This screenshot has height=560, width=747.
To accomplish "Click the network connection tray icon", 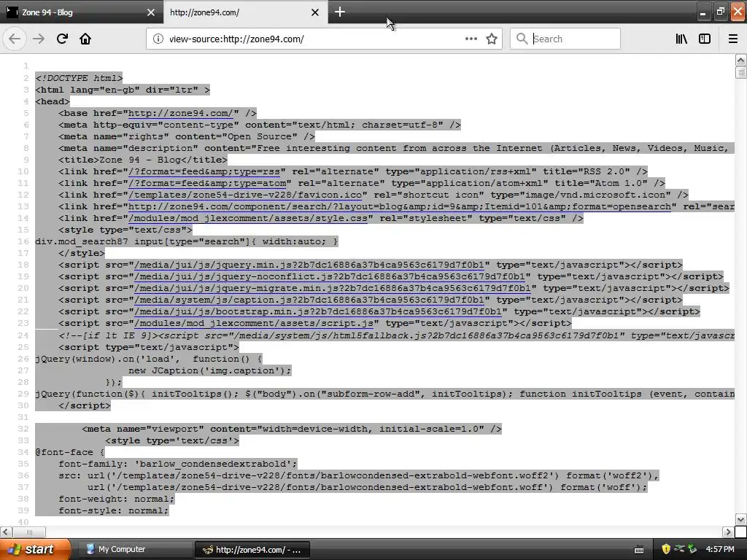I will pyautogui.click(x=679, y=549).
